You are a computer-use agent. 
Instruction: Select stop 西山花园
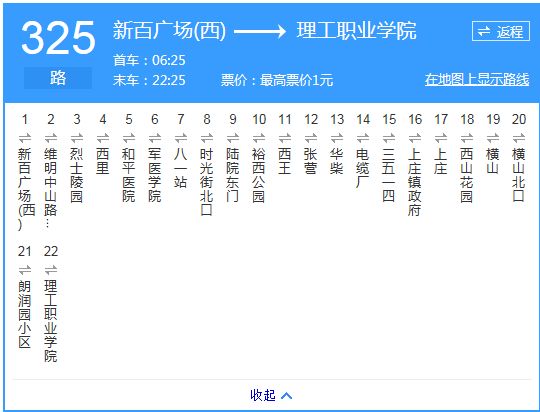click(x=467, y=175)
